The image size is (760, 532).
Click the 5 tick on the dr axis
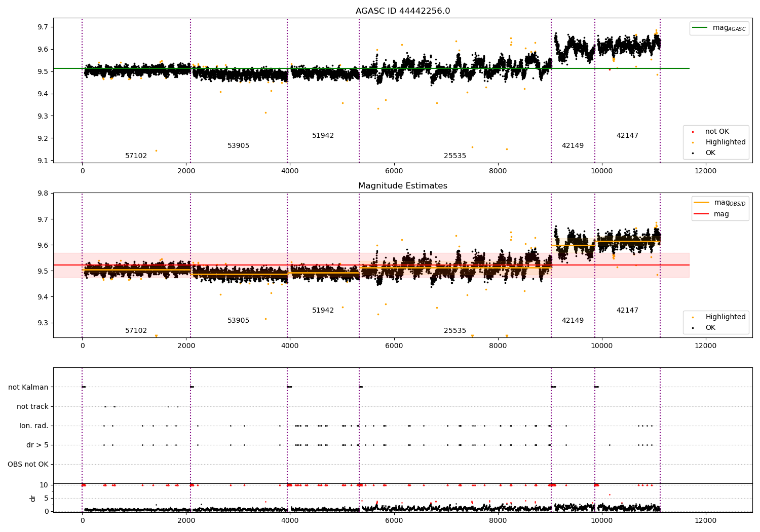click(46, 498)
